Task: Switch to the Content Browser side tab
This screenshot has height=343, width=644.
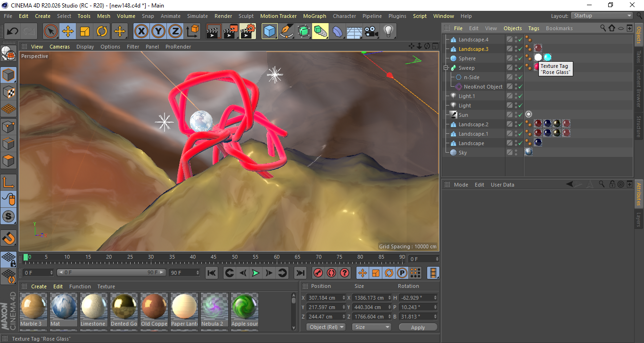Action: (639, 88)
